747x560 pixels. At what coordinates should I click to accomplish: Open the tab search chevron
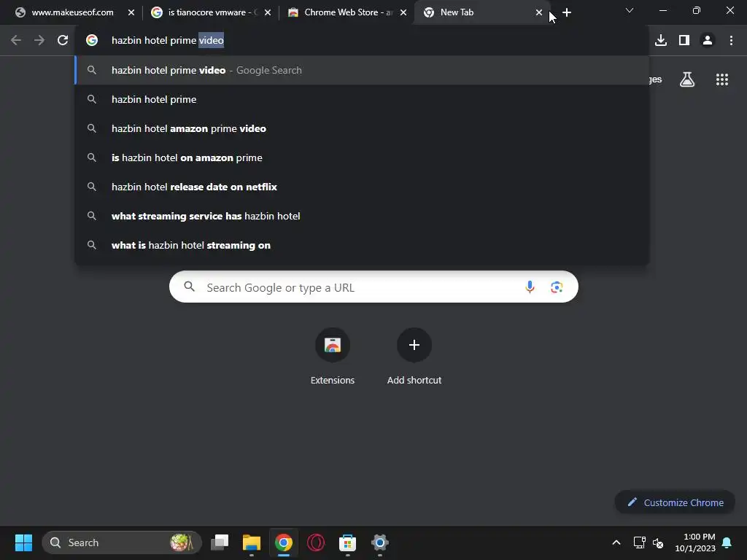coord(630,10)
